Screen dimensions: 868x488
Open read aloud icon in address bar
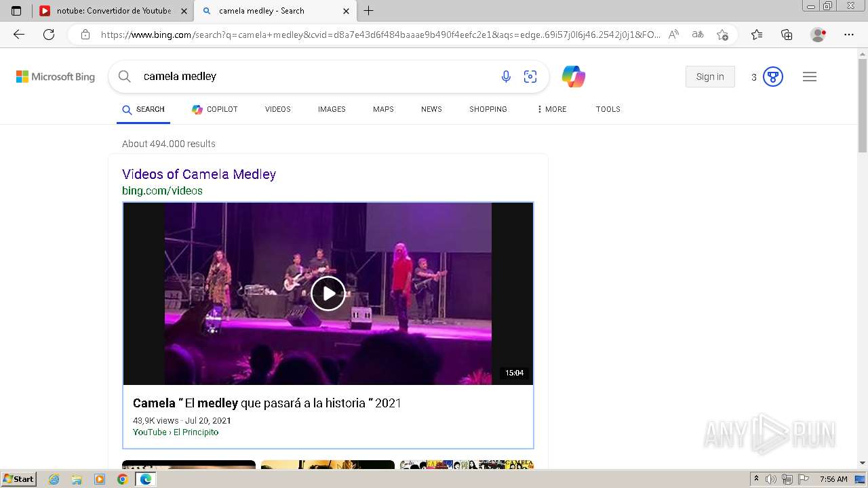(673, 35)
